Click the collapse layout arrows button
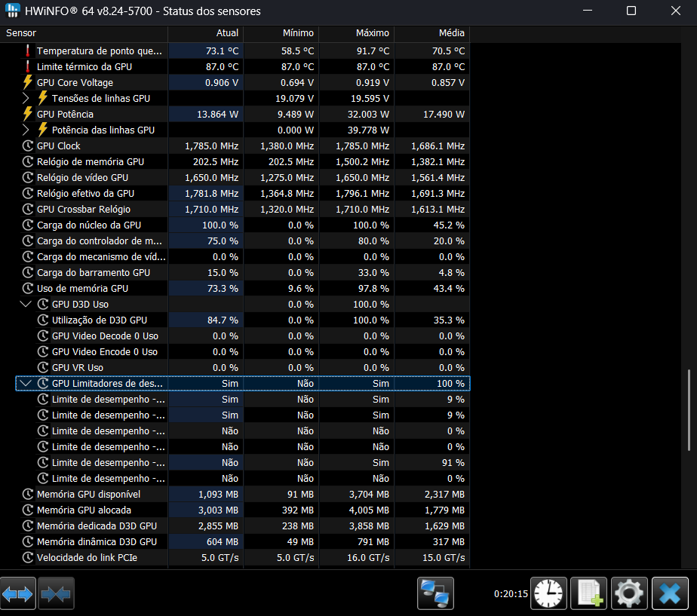This screenshot has height=616, width=697. (56, 593)
